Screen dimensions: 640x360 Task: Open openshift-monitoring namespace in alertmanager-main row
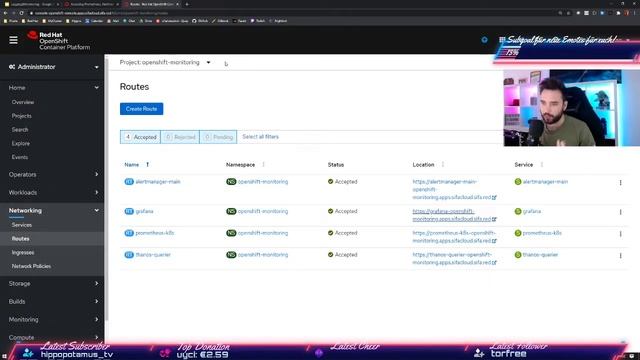click(x=263, y=182)
